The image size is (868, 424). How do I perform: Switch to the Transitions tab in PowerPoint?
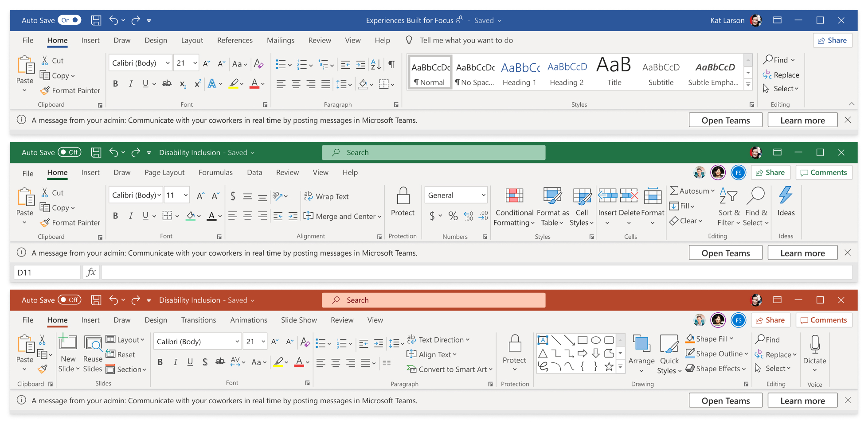tap(198, 320)
